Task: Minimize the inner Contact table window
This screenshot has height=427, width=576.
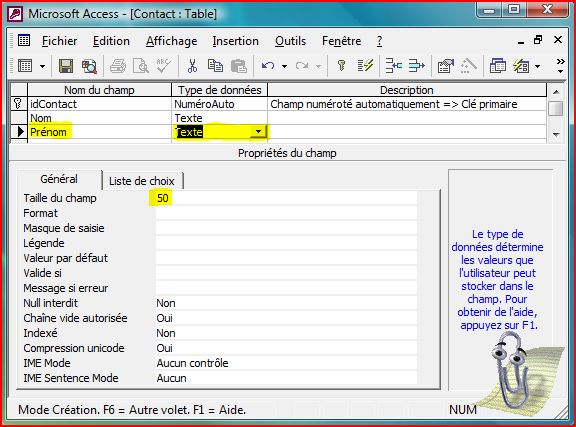Action: pos(521,41)
